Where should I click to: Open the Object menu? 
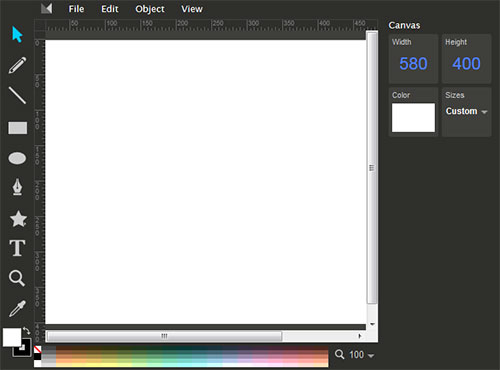[150, 9]
